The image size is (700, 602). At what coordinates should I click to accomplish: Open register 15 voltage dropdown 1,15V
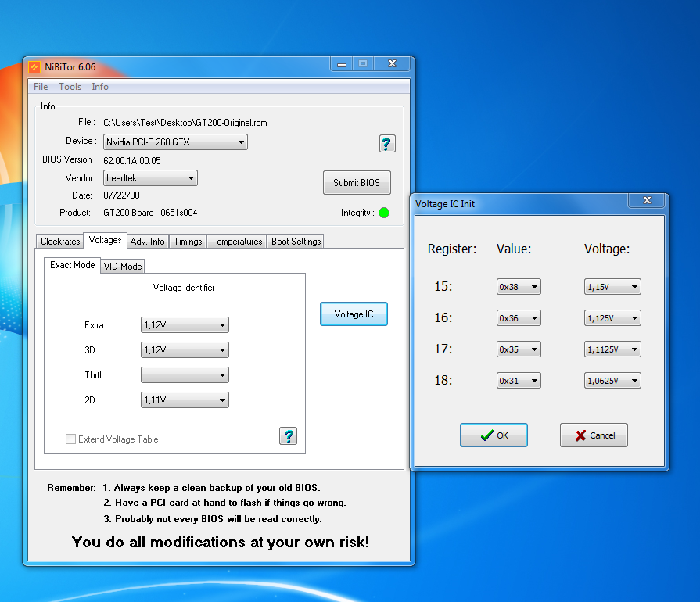tap(612, 287)
